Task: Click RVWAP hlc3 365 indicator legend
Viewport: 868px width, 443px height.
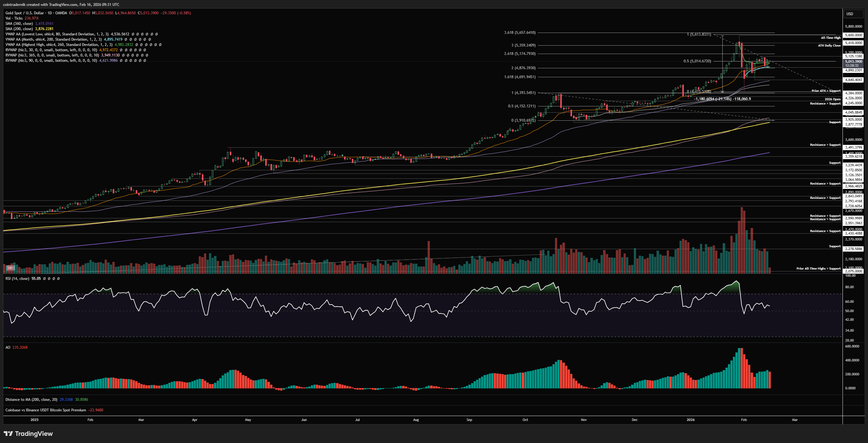Action: (52, 55)
